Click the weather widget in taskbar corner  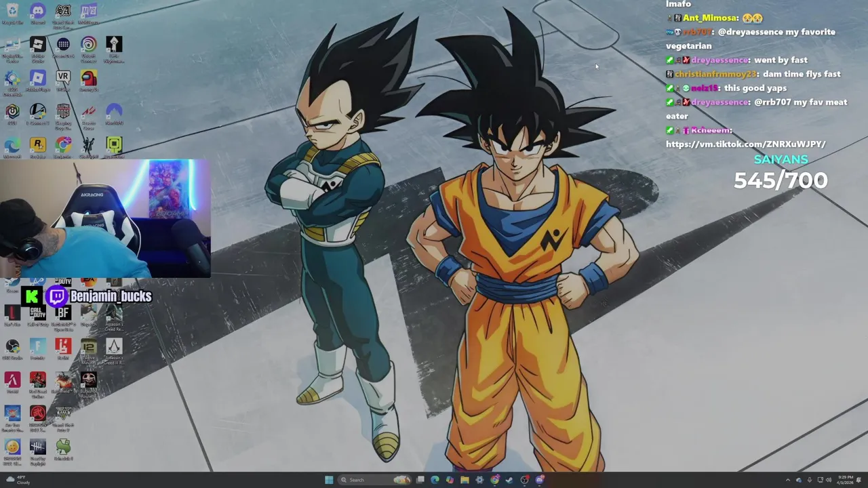17,480
